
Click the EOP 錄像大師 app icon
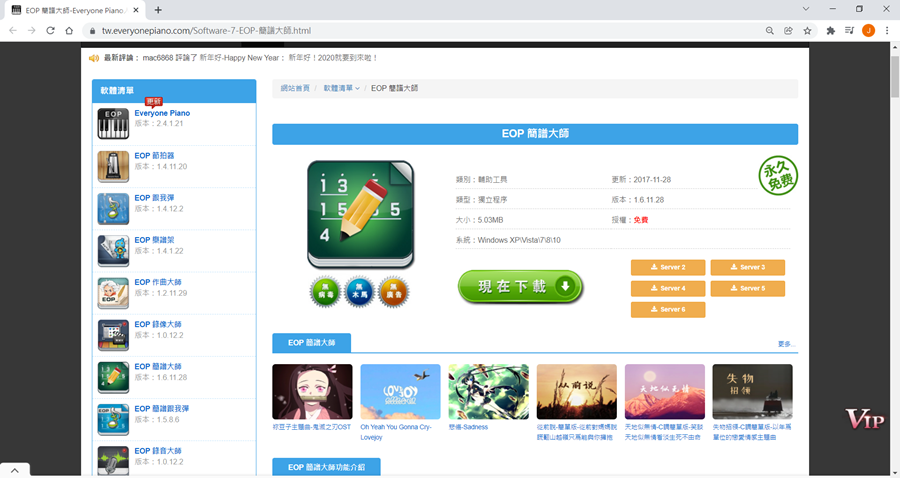[113, 335]
